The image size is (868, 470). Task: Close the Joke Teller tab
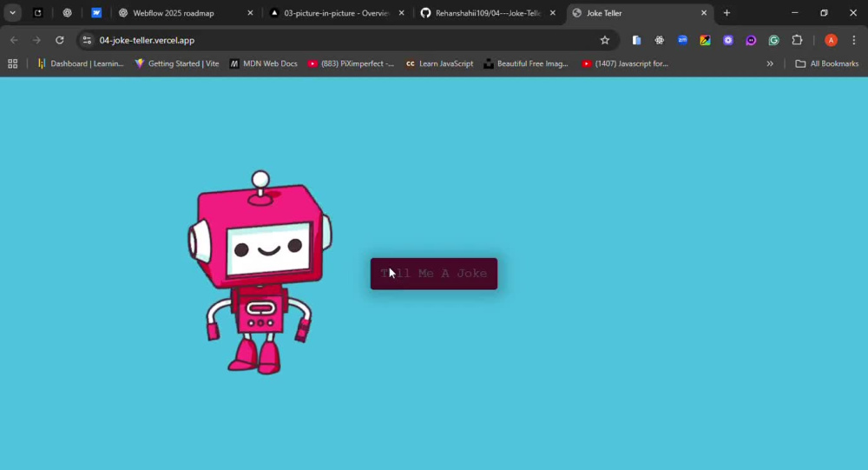pyautogui.click(x=704, y=13)
